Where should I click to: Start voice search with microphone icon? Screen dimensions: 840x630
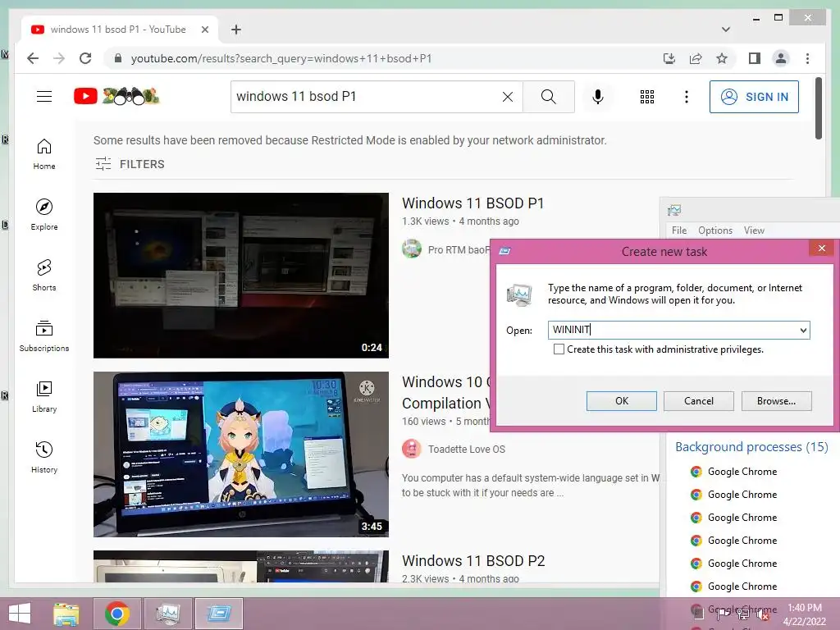598,97
